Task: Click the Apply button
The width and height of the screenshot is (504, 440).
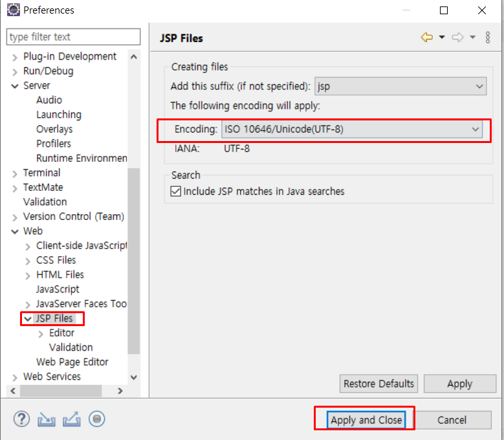Action: [460, 384]
